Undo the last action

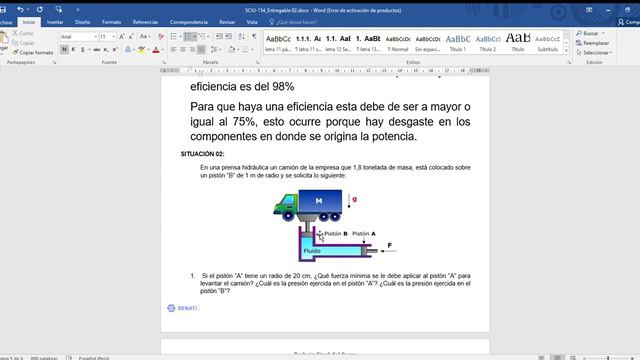click(x=20, y=9)
